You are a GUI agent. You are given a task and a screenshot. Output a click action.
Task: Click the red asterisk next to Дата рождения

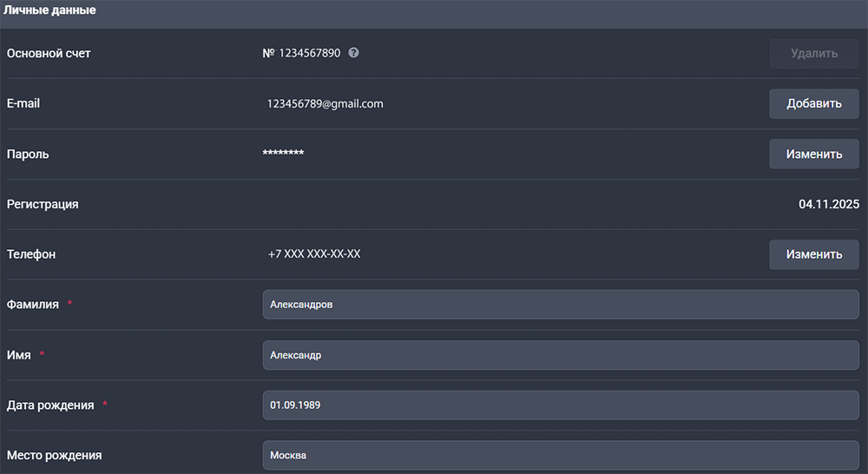coord(105,405)
